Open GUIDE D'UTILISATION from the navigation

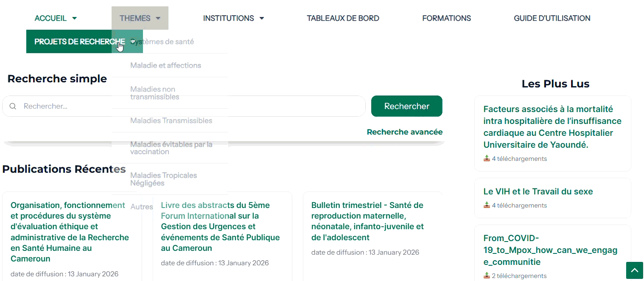point(552,18)
